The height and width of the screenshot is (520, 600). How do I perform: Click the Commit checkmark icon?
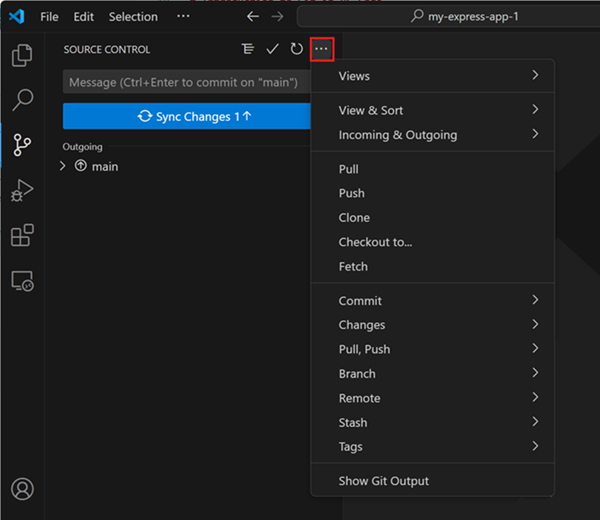tap(272, 49)
